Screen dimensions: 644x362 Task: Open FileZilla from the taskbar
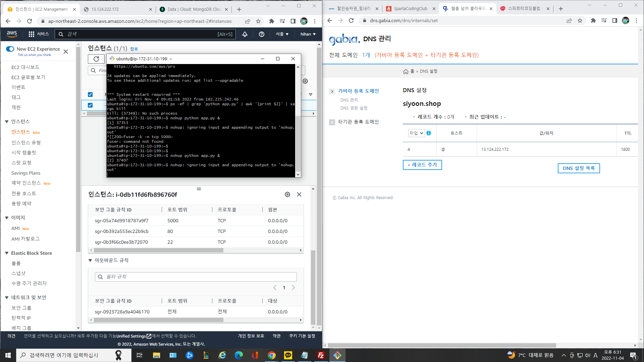pyautogui.click(x=321, y=355)
